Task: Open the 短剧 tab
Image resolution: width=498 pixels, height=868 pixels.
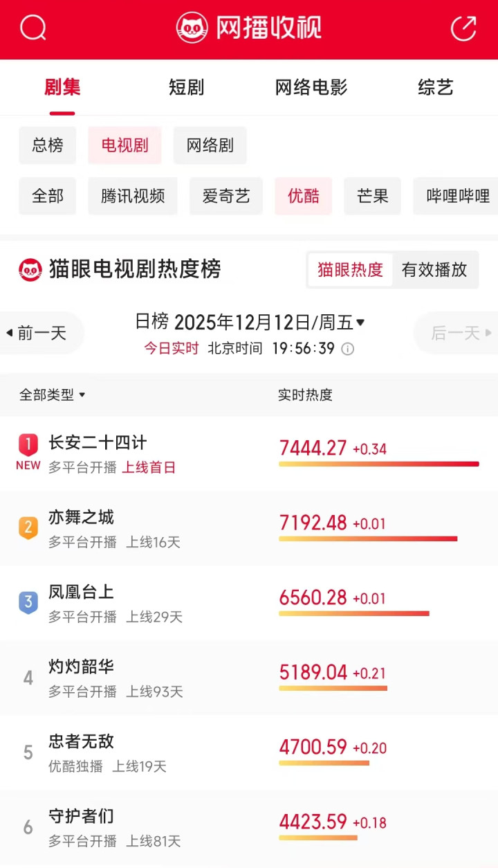Action: coord(186,88)
